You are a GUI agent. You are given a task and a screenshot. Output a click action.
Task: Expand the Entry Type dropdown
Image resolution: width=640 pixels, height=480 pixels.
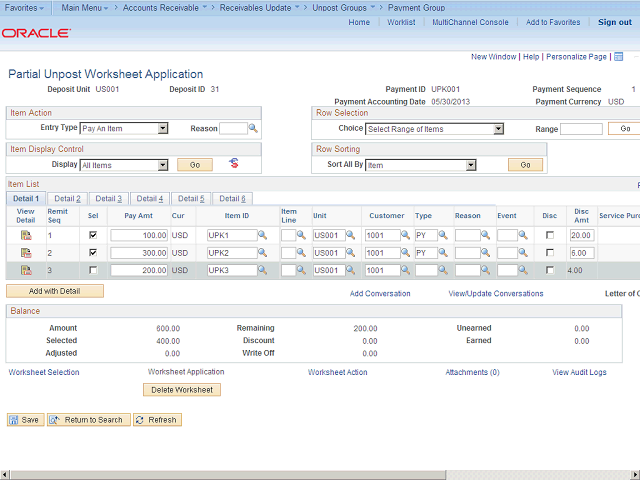tap(162, 128)
